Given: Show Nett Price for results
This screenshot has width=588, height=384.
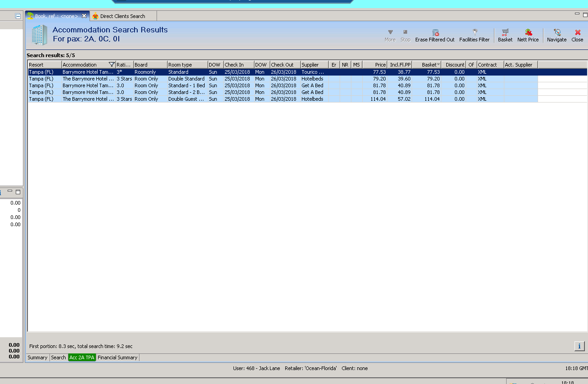Looking at the screenshot, I should tap(528, 36).
